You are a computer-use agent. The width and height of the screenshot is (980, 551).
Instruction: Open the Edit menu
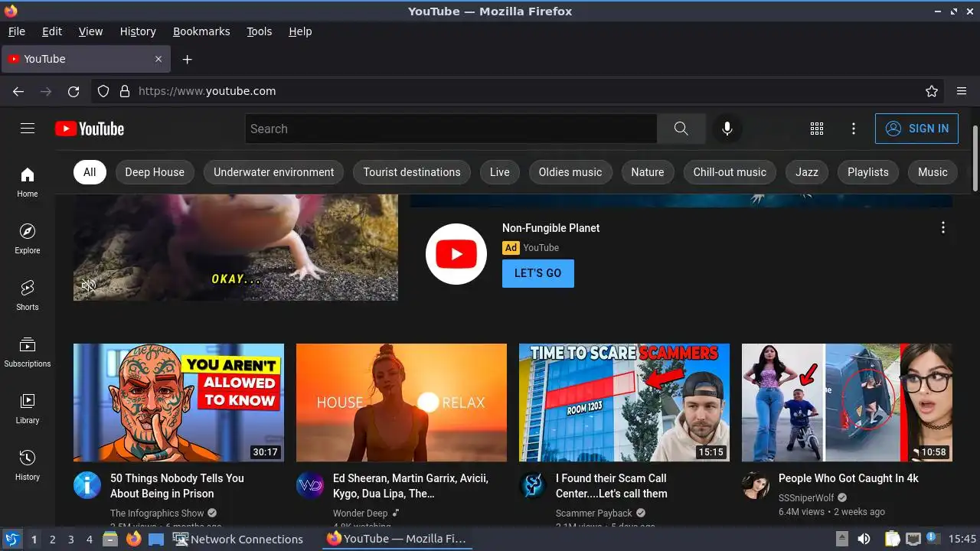(52, 31)
